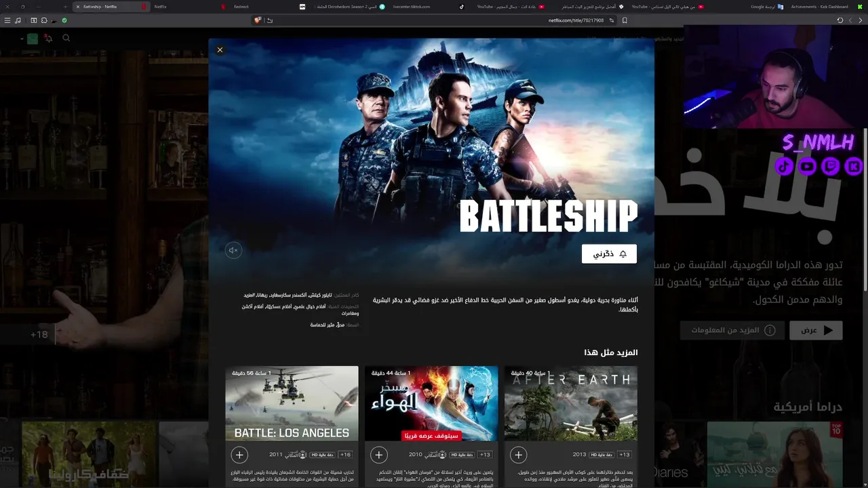Add مسخر الهواء (The Last Airbender) to My List
The width and height of the screenshot is (868, 488).
click(x=379, y=455)
